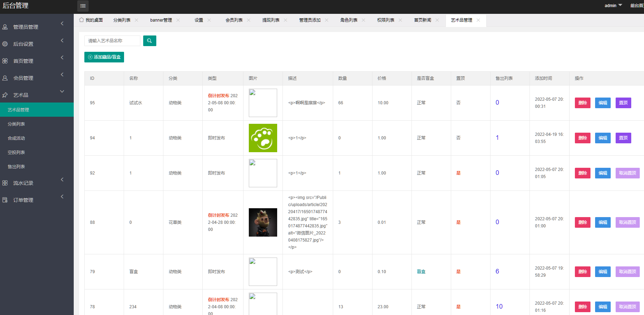The height and width of the screenshot is (315, 644).
Task: Close the banner管理 tab
Action: 178,20
